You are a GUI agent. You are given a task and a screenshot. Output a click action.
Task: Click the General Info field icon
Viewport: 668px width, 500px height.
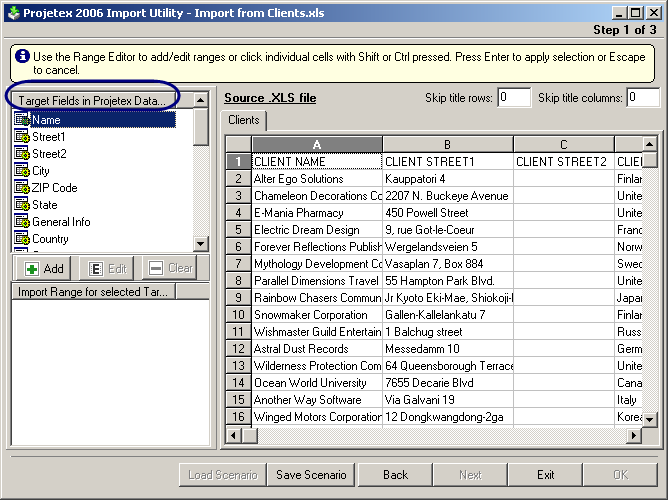(22, 222)
